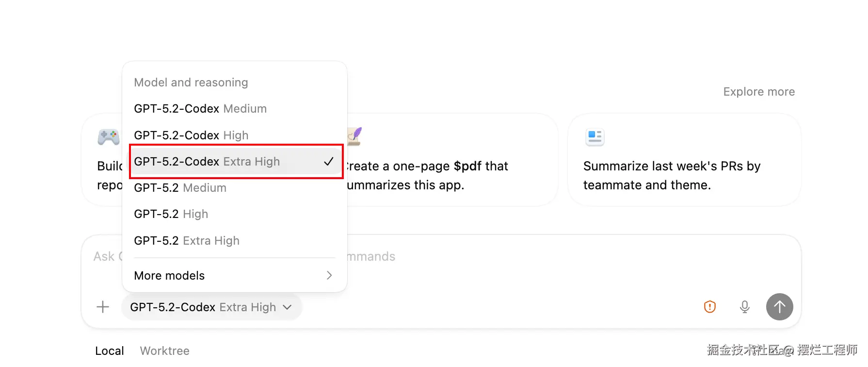Click the quill and scroll icon
Viewport: 868px width, 367px height.
click(x=355, y=136)
